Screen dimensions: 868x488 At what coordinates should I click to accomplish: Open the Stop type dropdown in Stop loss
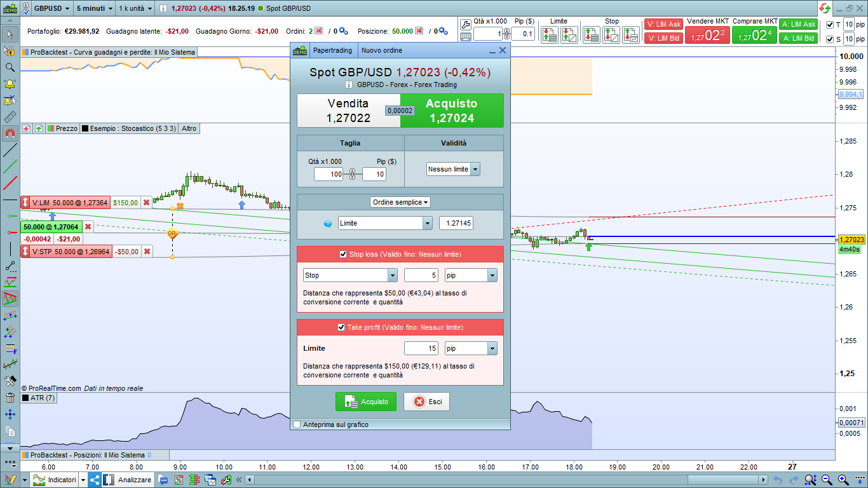tap(350, 275)
